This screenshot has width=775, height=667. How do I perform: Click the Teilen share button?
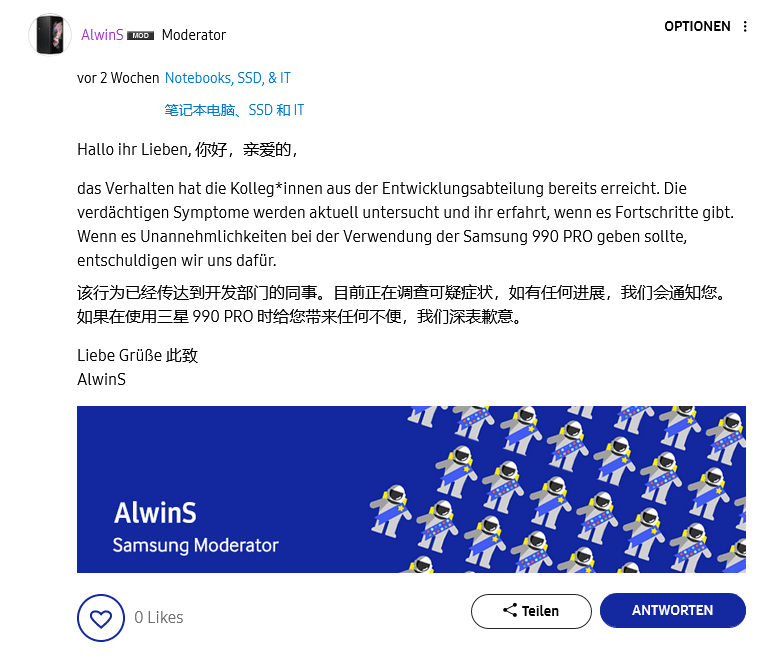(x=531, y=611)
